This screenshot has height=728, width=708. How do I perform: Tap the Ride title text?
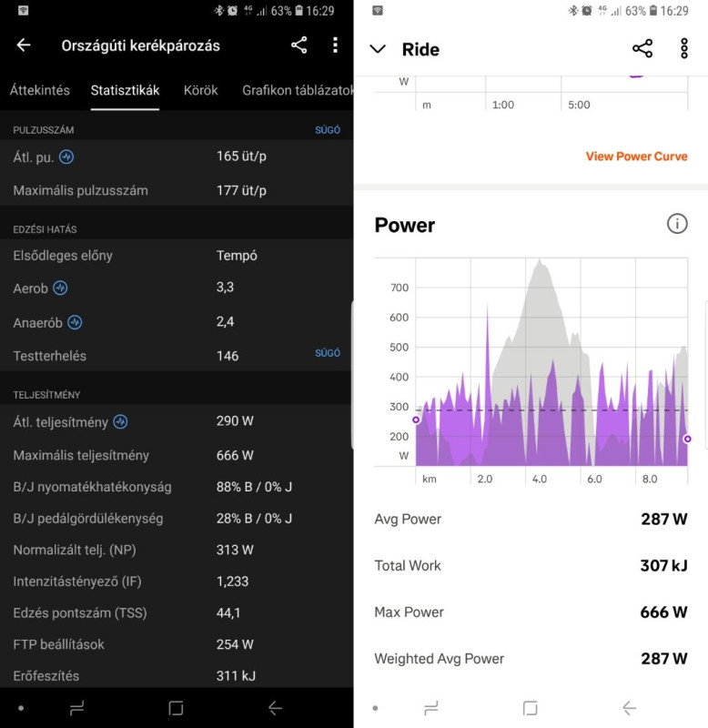pos(420,49)
